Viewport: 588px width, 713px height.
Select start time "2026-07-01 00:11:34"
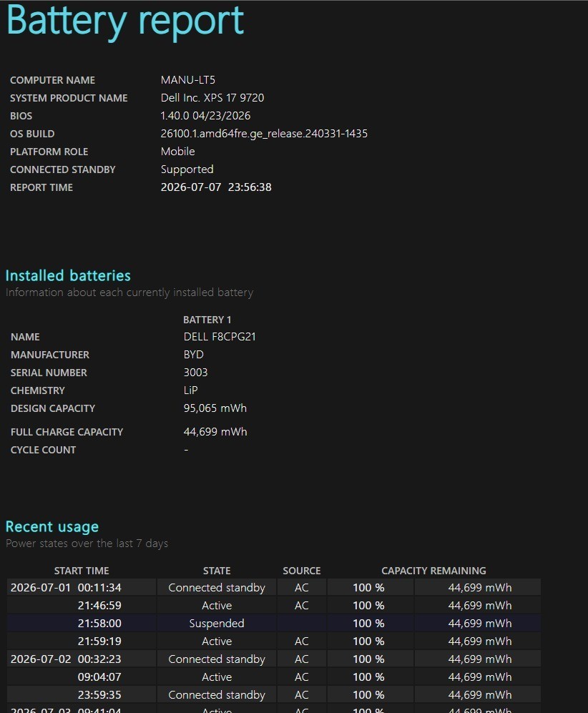click(66, 588)
